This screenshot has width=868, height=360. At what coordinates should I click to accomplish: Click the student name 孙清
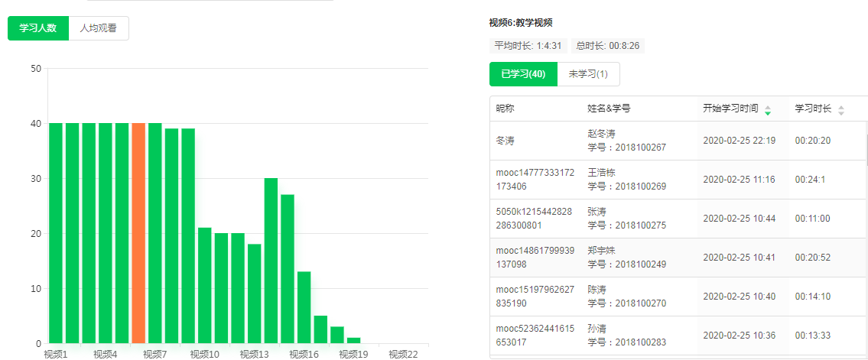point(597,328)
